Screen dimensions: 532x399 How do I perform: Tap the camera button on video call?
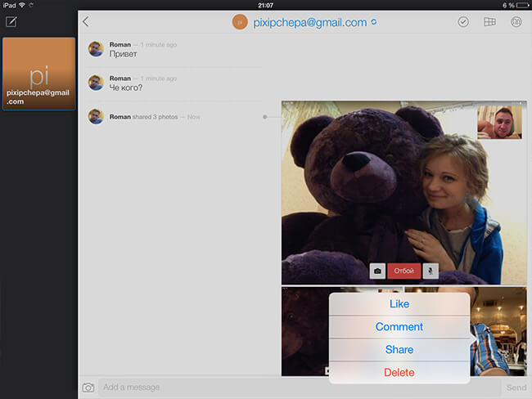click(377, 271)
